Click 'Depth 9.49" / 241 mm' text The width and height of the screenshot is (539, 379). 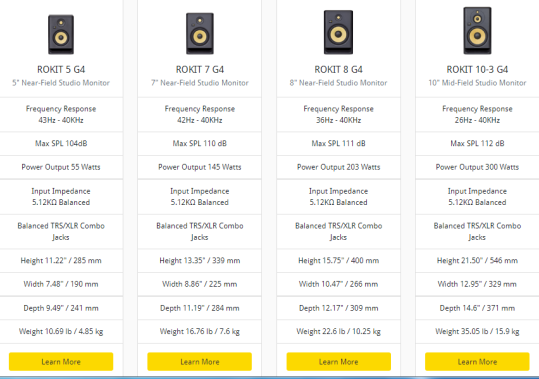click(61, 308)
